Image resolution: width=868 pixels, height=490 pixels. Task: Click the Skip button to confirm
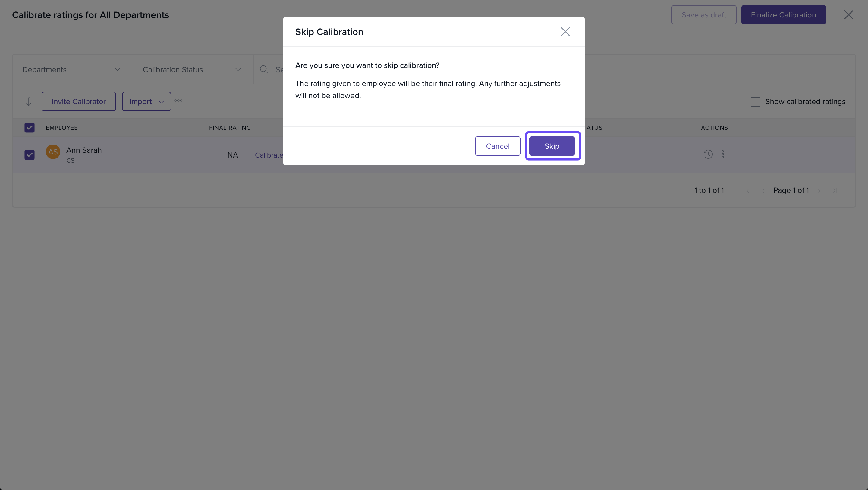552,146
